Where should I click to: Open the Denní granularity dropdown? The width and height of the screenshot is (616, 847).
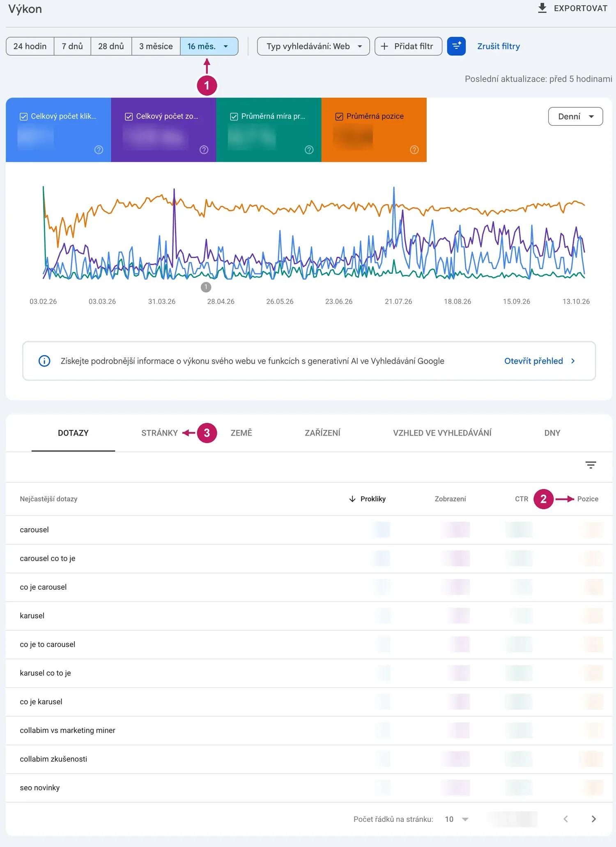(575, 116)
